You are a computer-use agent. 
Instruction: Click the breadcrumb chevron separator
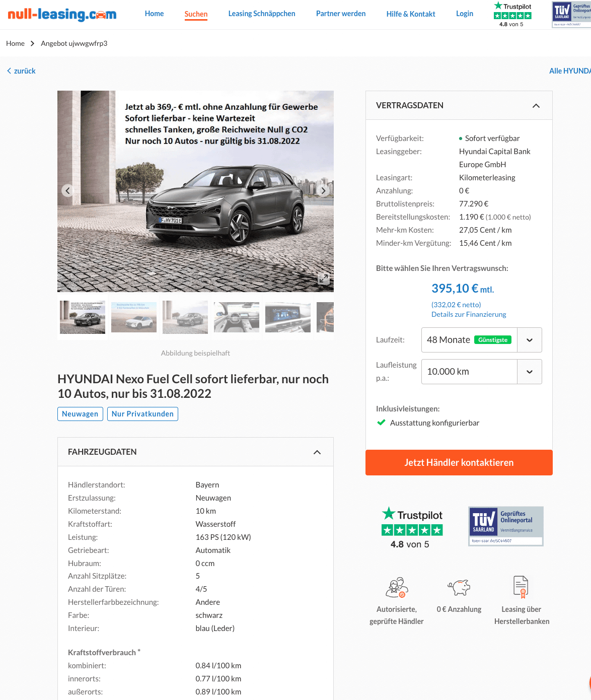(32, 43)
